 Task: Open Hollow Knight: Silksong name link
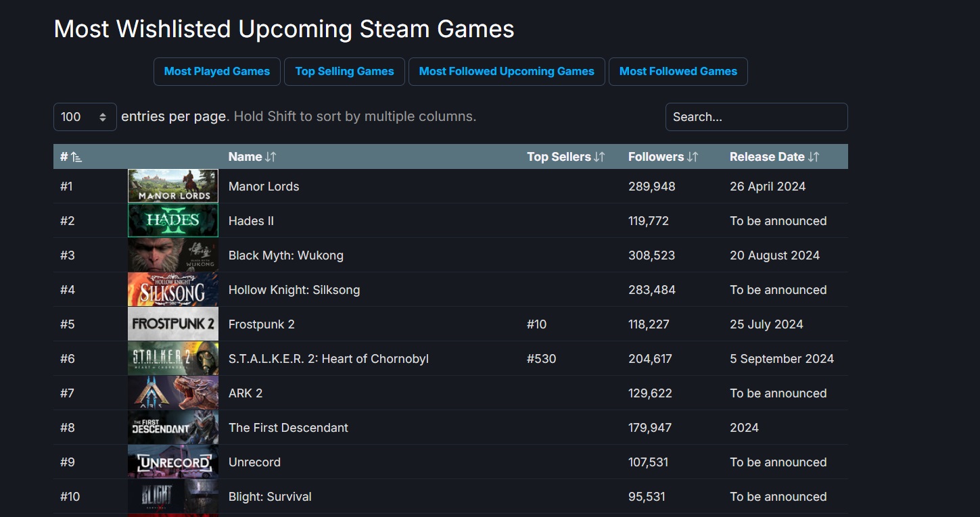[x=294, y=290]
